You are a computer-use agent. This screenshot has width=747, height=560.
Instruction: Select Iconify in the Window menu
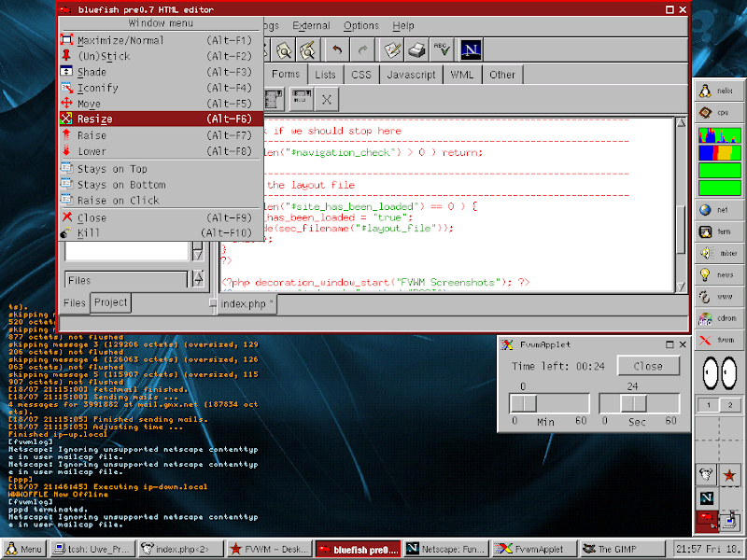click(x=161, y=88)
